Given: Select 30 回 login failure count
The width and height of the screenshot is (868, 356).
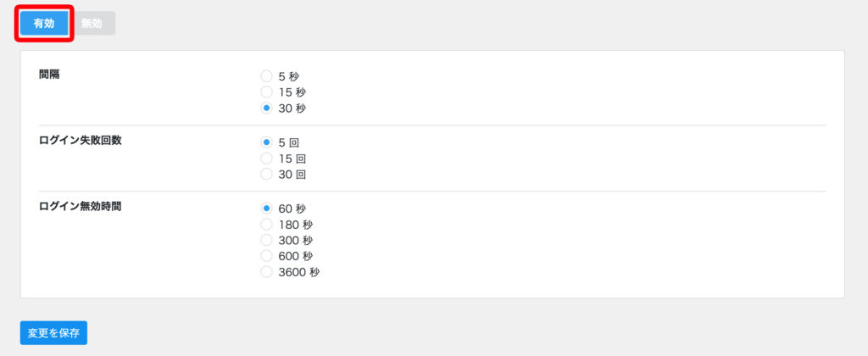Looking at the screenshot, I should pyautogui.click(x=266, y=174).
